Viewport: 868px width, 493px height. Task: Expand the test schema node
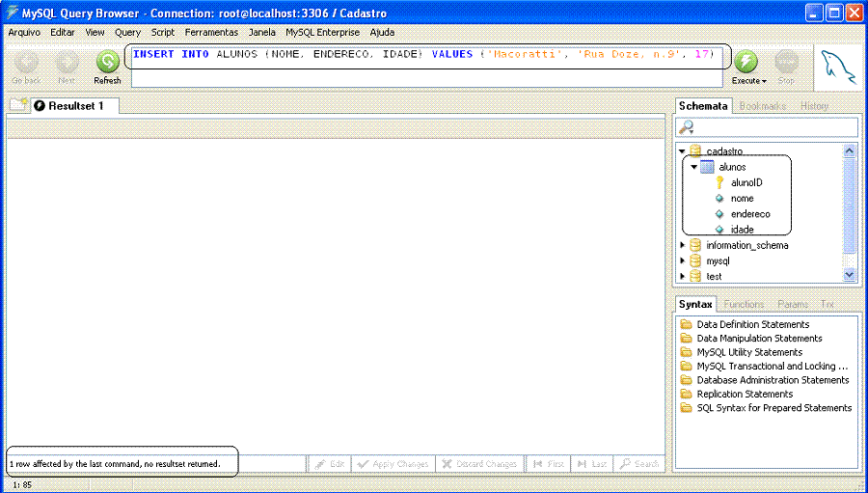(x=683, y=276)
